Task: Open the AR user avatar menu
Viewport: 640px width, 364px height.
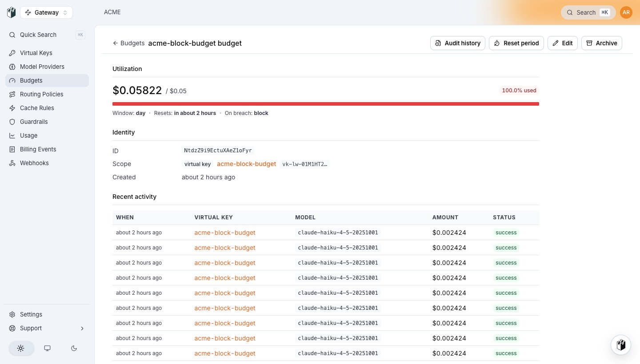Action: point(626,12)
